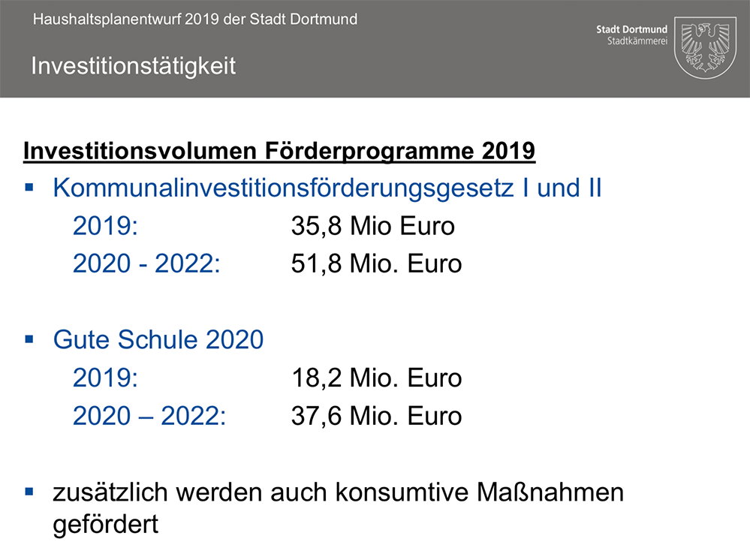
Task: Click 'Kommunalinvestitionsförderungsgesetz I und II' text
Action: [327, 188]
